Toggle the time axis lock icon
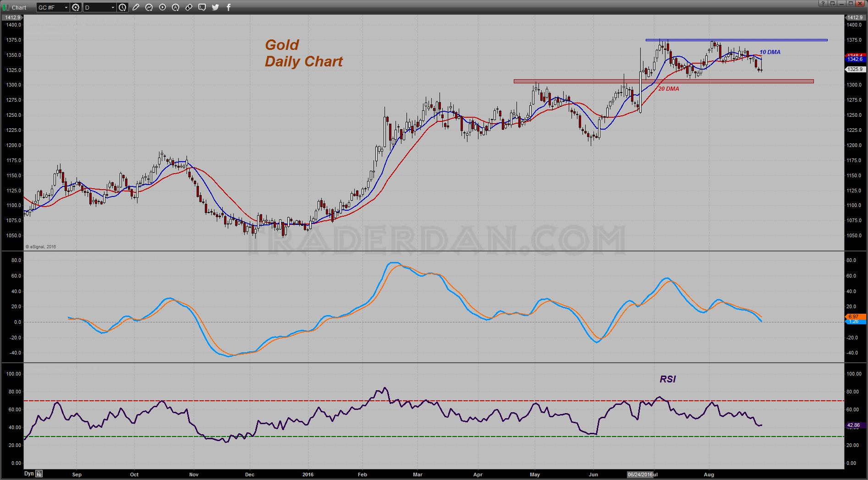The height and width of the screenshot is (480, 868). pos(39,474)
